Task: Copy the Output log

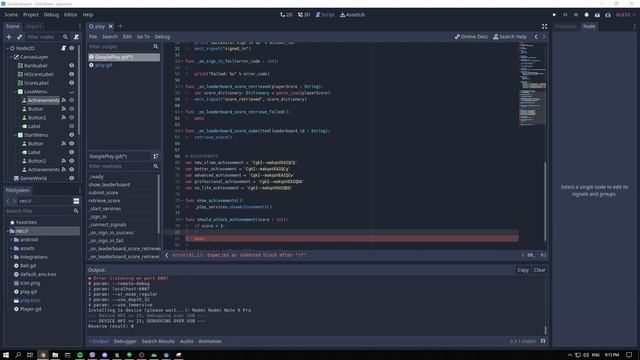Action: coord(523,270)
